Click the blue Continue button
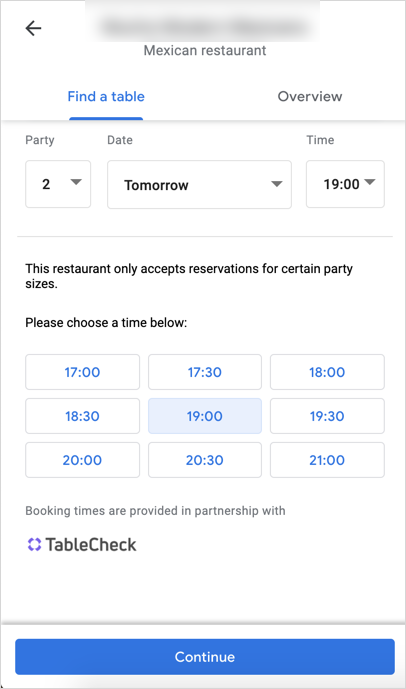 point(205,656)
